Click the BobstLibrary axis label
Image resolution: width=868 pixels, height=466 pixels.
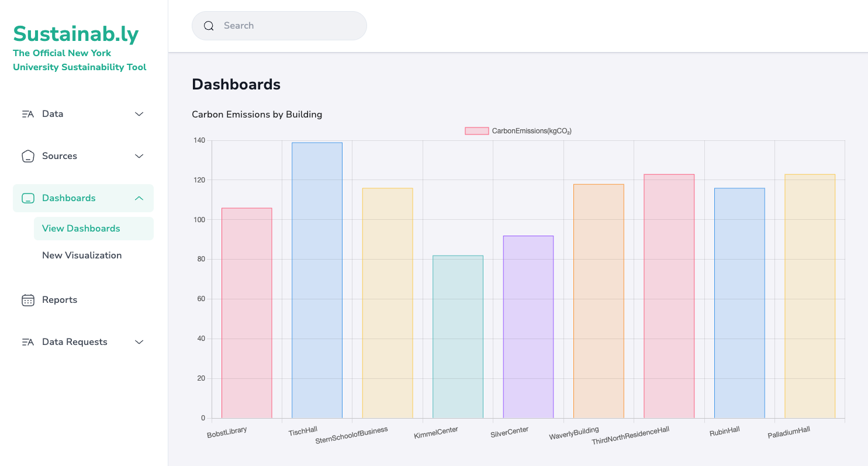(x=227, y=432)
